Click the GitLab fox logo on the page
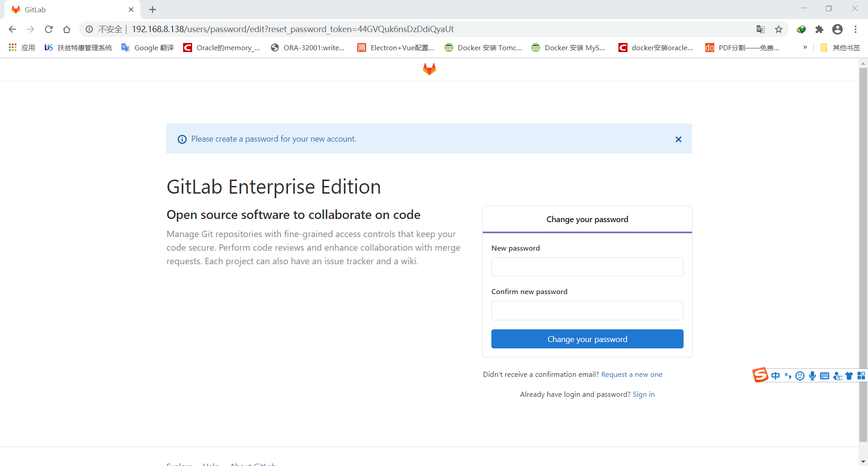Viewport: 868px width, 466px height. coord(429,69)
